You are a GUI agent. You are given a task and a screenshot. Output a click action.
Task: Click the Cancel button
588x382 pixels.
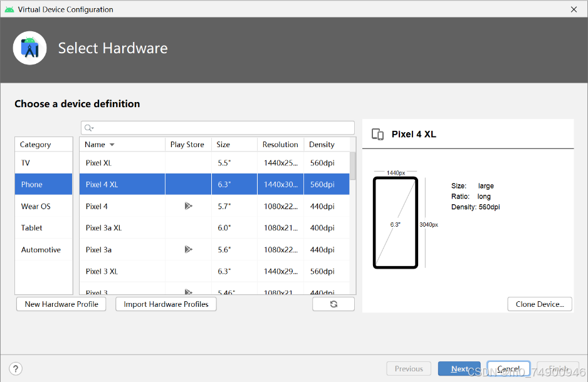pyautogui.click(x=508, y=369)
